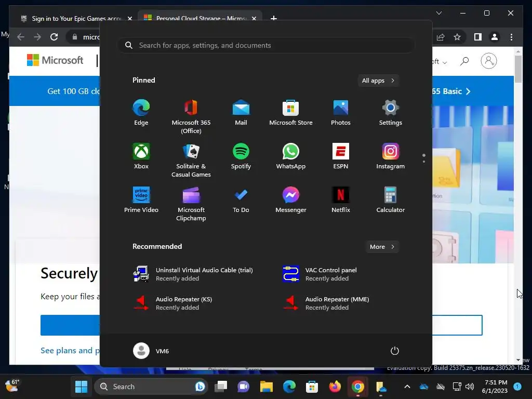The image size is (532, 399).
Task: Go back in Chrome
Action: pyautogui.click(x=21, y=37)
